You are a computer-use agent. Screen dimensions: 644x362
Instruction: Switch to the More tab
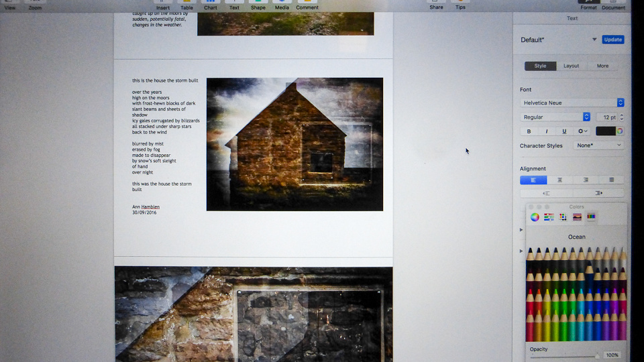click(x=602, y=66)
